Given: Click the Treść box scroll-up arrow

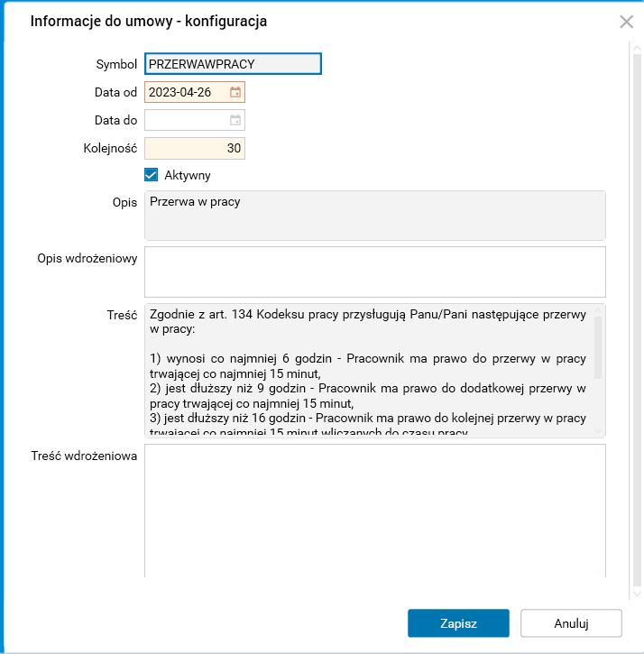Looking at the screenshot, I should tap(599, 311).
